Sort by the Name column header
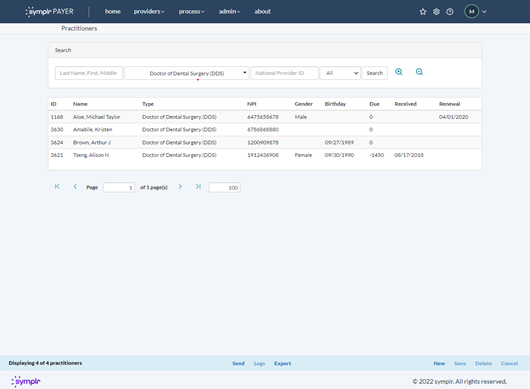 pyautogui.click(x=80, y=104)
